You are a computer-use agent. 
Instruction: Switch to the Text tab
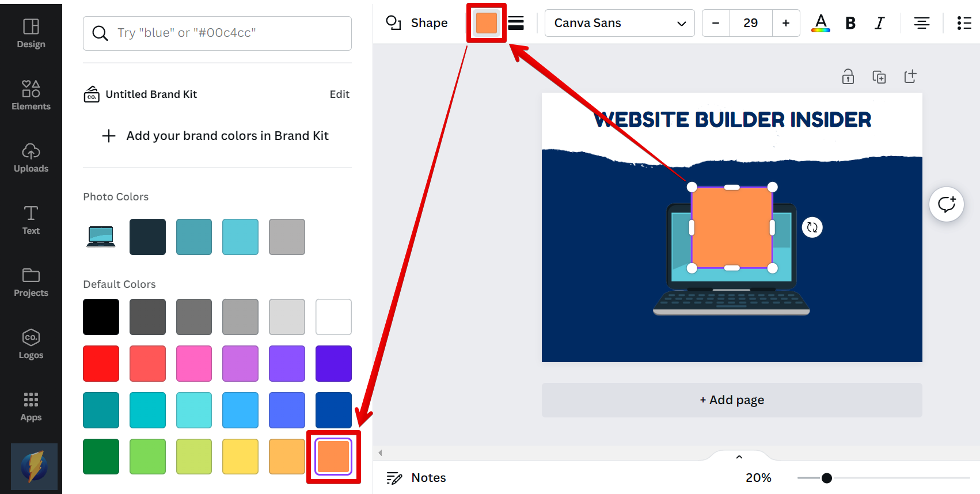[x=31, y=219]
